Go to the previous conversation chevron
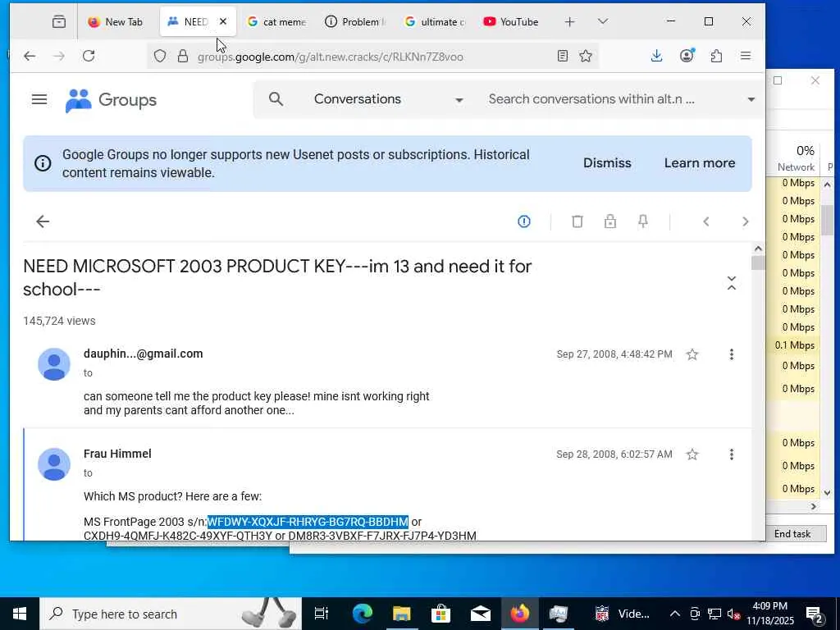The image size is (840, 630). pos(706,221)
